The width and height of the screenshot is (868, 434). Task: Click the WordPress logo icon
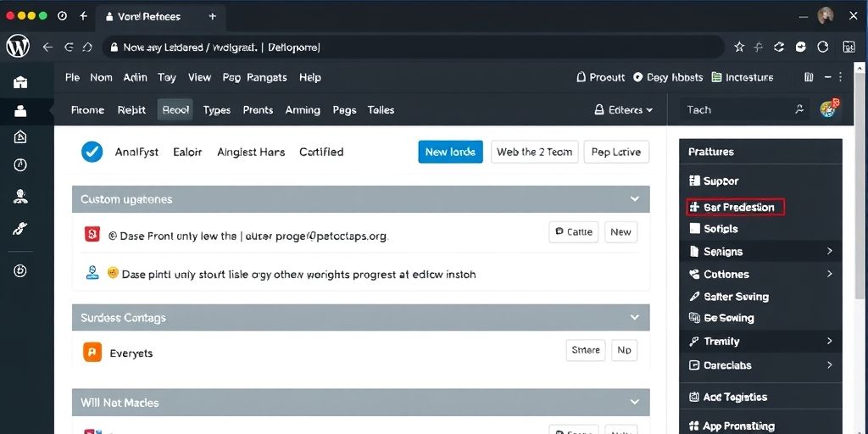coord(18,47)
